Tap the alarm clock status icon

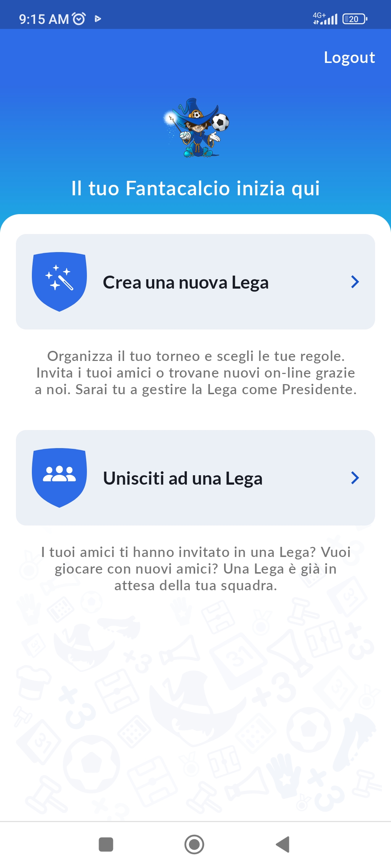(79, 18)
